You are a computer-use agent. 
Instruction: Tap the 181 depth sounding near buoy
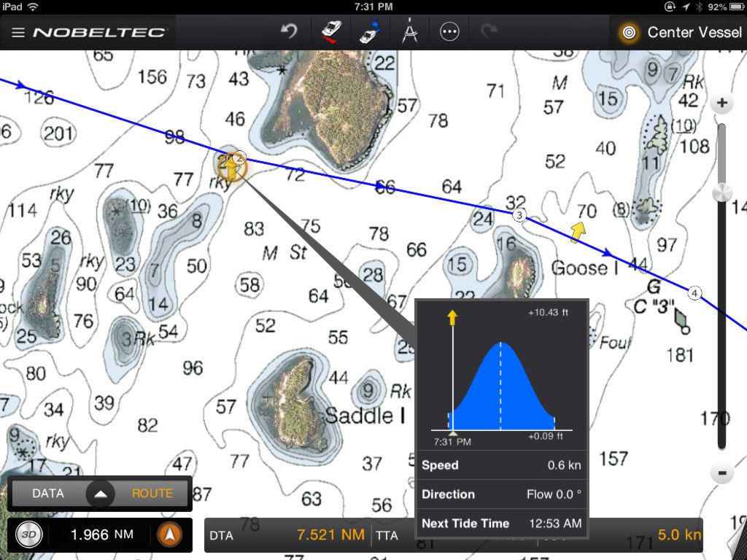click(680, 355)
